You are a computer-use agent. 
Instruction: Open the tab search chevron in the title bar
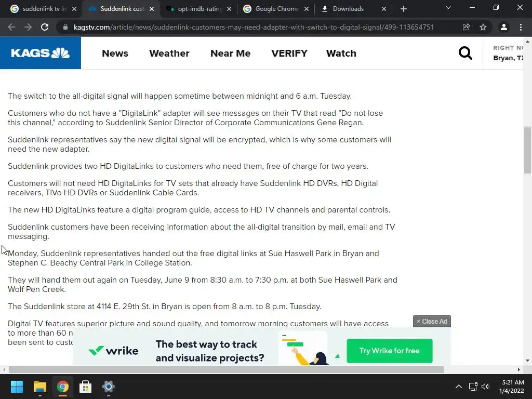(x=448, y=7)
